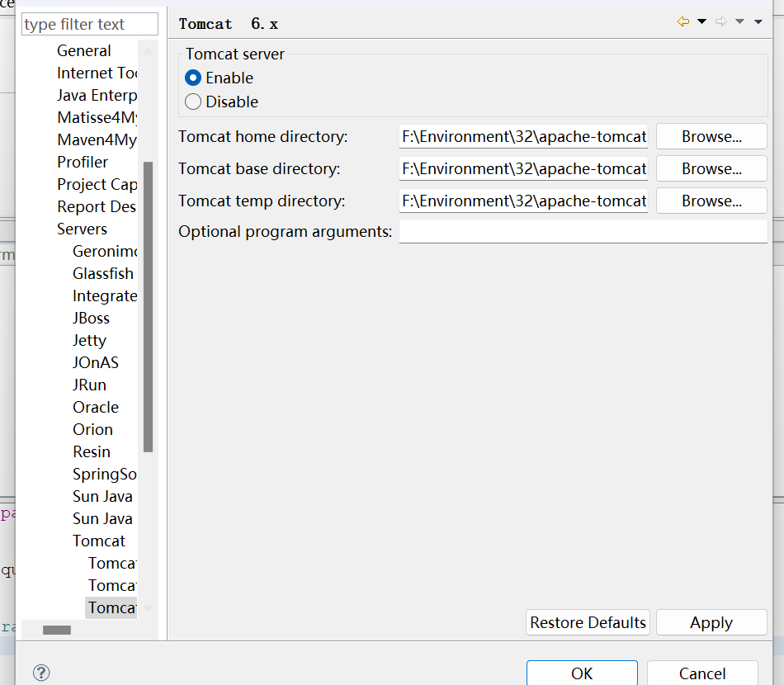Select Resin server tree item
The height and width of the screenshot is (685, 784).
tap(92, 451)
